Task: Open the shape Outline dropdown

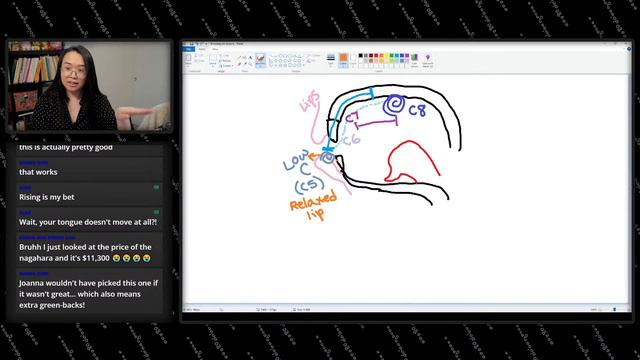Action: [x=313, y=56]
